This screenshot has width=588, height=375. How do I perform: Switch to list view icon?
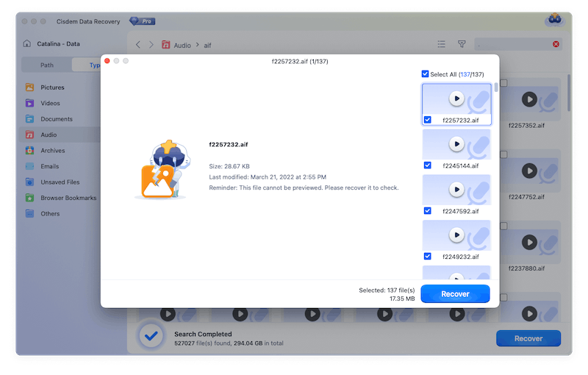pyautogui.click(x=442, y=44)
